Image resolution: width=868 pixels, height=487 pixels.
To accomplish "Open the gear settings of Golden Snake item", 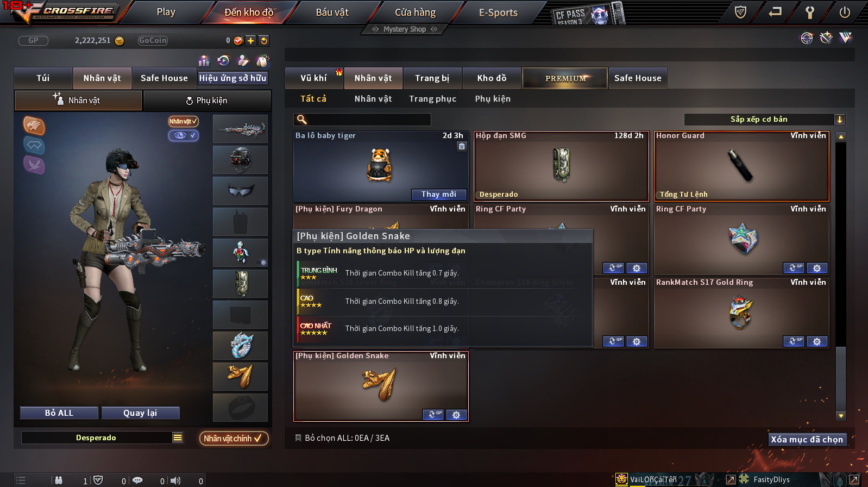I will [456, 415].
